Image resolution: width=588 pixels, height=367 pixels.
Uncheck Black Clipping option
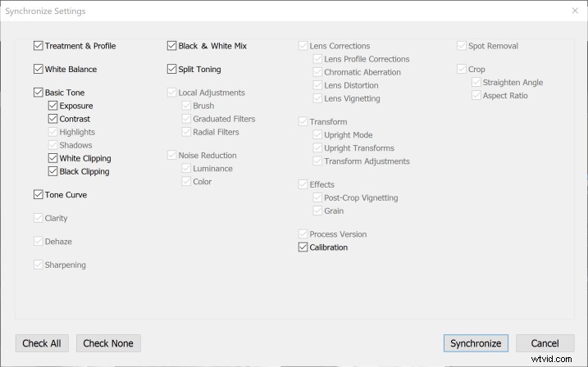pyautogui.click(x=53, y=171)
